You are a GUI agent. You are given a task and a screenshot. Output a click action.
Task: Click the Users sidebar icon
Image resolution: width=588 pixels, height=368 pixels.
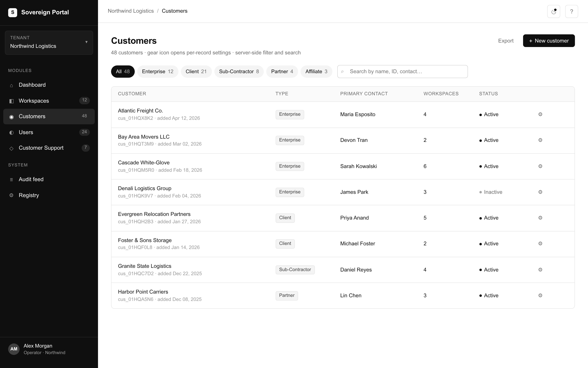(x=11, y=132)
